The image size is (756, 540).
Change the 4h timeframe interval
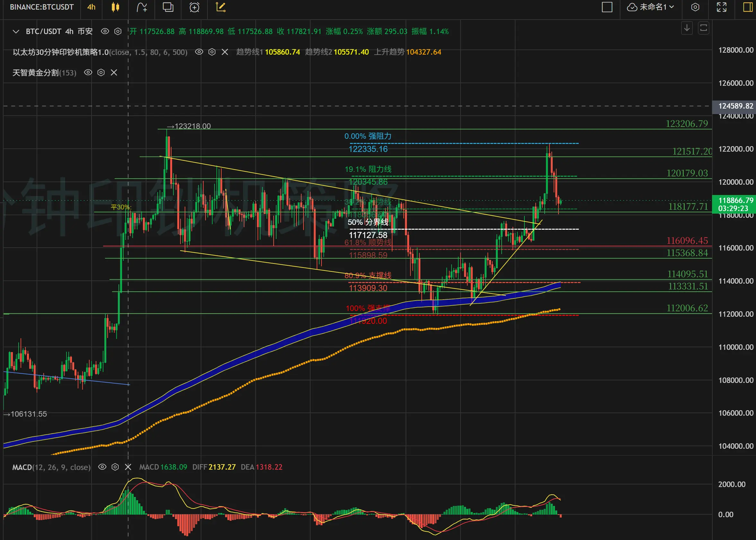pos(92,7)
